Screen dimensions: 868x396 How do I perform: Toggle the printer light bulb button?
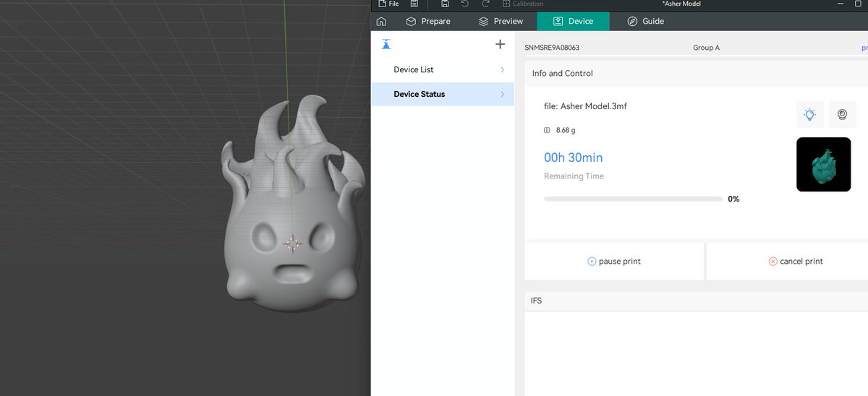point(810,114)
